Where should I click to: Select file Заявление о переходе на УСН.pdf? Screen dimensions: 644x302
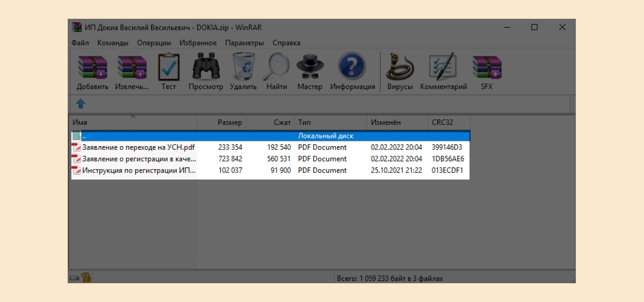coord(138,147)
